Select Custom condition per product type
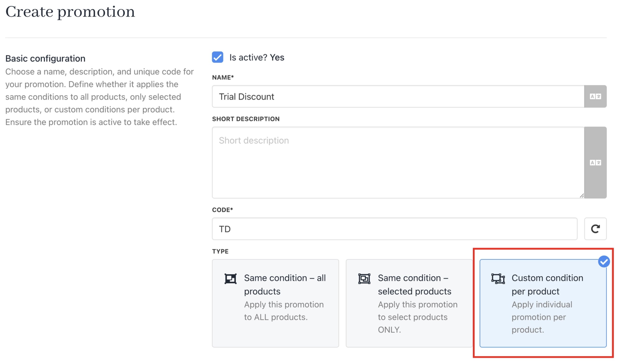The width and height of the screenshot is (624, 364). click(x=543, y=303)
